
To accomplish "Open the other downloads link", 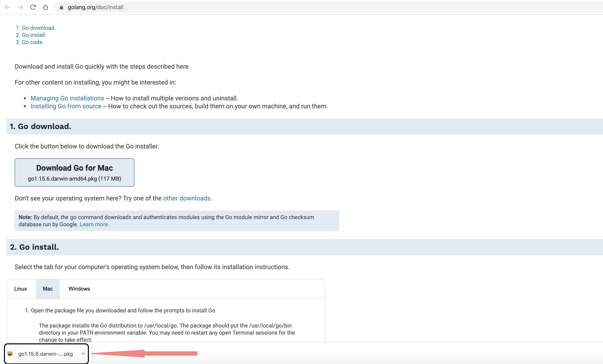I will pyautogui.click(x=186, y=198).
